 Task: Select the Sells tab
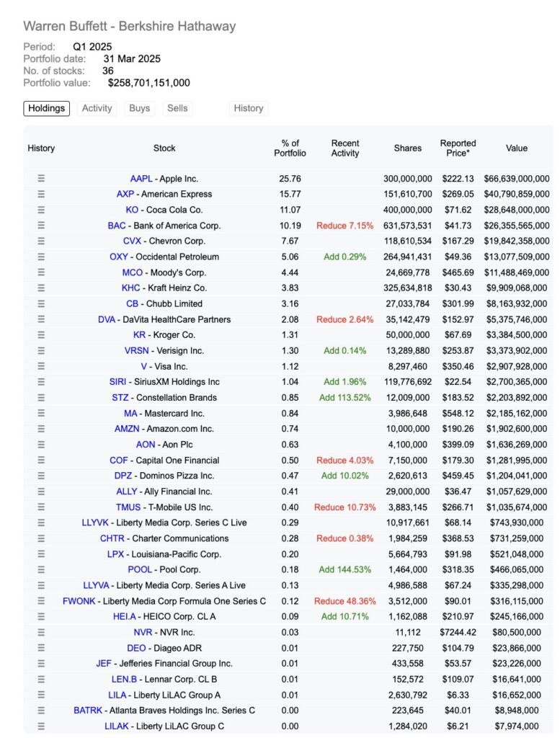(177, 108)
